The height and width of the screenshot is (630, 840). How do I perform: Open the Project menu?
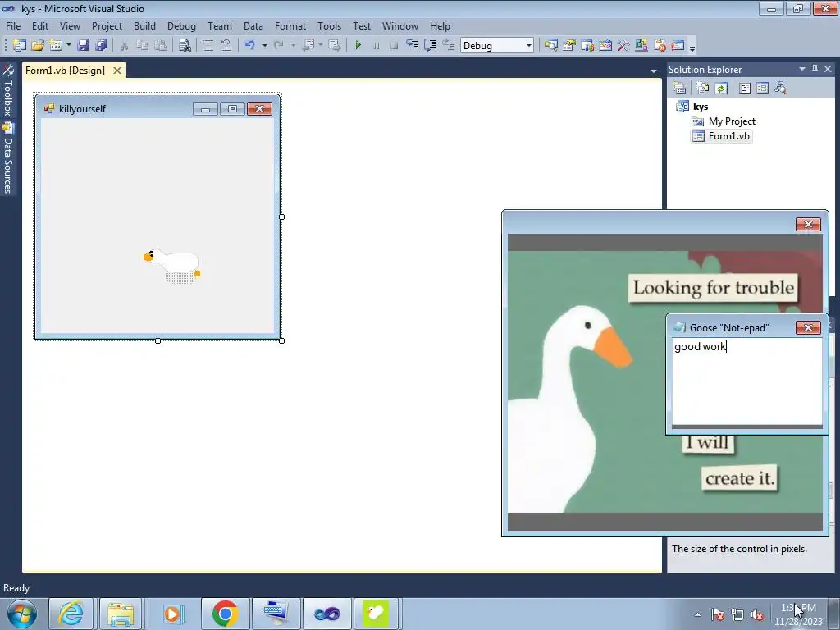[x=107, y=25]
